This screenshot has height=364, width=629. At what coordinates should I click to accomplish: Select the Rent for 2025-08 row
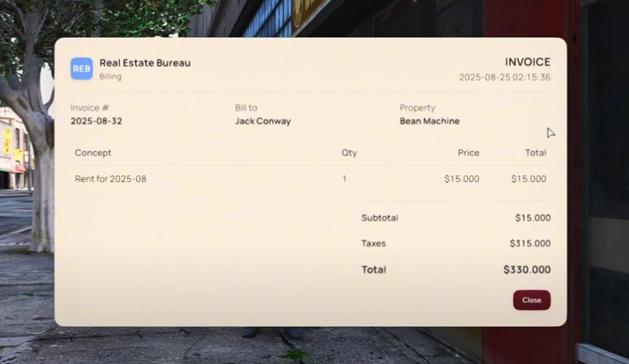click(x=311, y=179)
